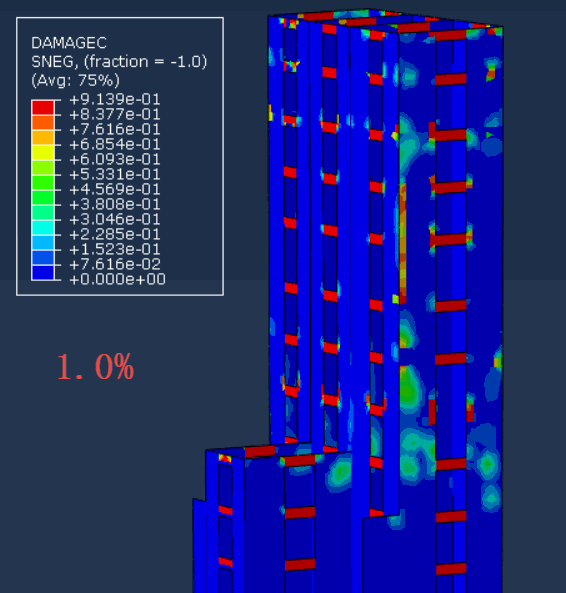Click the +6.093e-01 legend value
The height and width of the screenshot is (593, 566).
click(115, 160)
